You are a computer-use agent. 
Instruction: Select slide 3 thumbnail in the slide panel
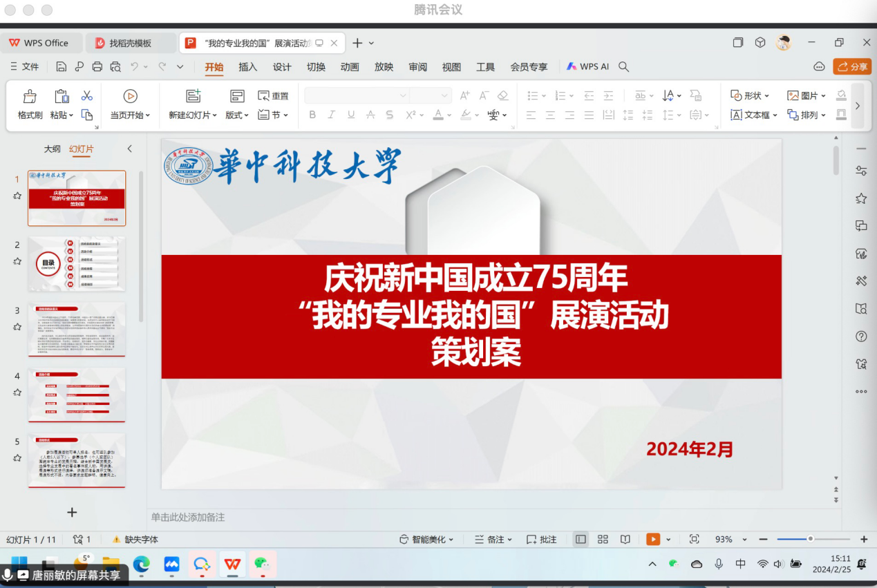click(77, 329)
